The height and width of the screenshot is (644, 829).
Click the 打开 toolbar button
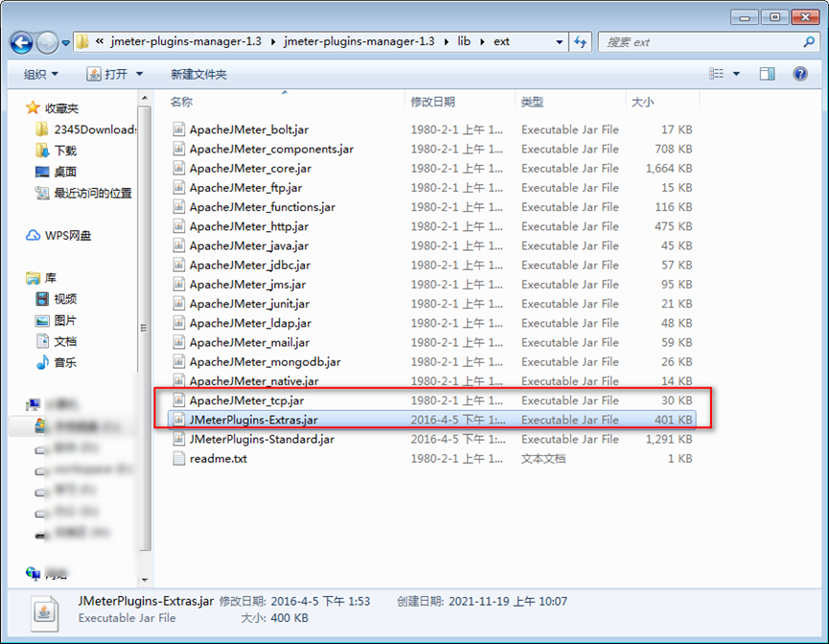point(107,74)
